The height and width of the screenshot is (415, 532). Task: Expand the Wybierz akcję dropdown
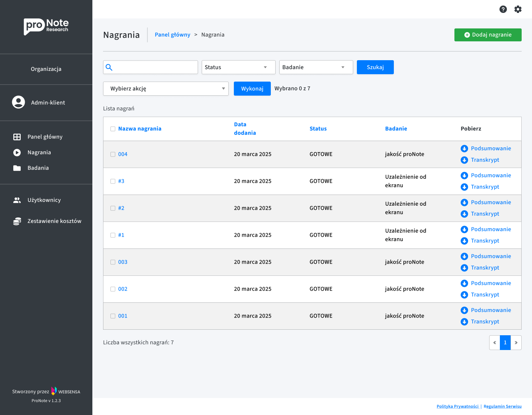pos(166,89)
